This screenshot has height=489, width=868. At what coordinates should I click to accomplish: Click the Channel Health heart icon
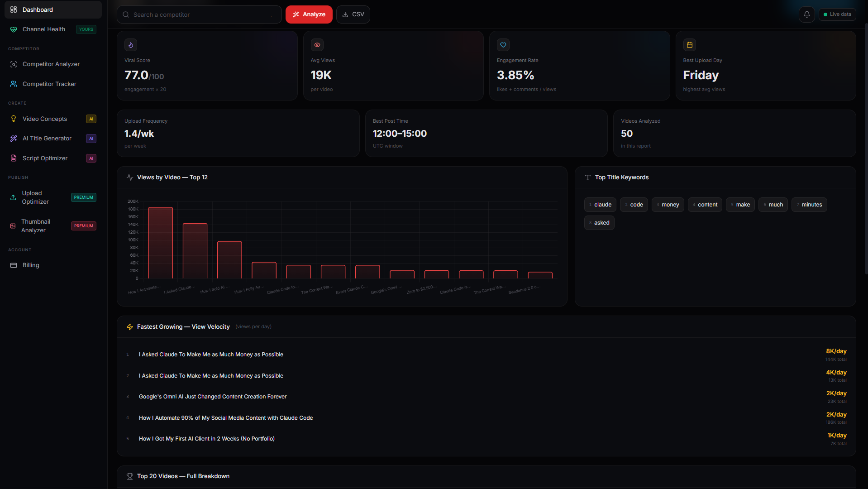[x=14, y=29]
